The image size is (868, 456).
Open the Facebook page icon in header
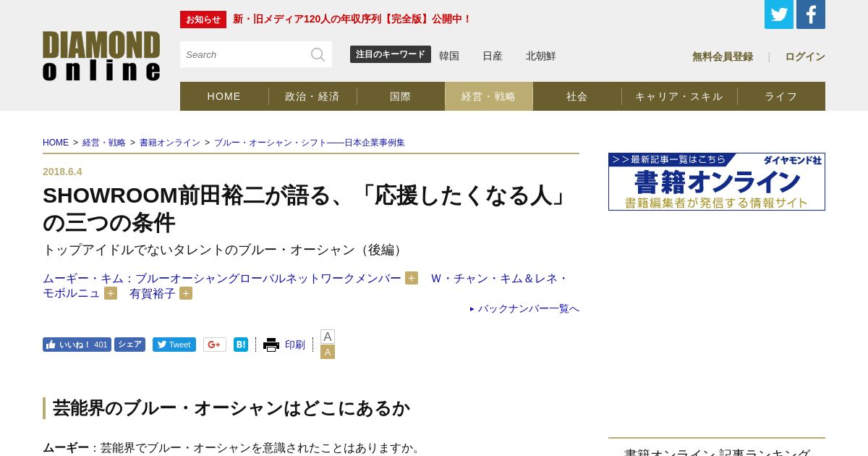pyautogui.click(x=811, y=14)
